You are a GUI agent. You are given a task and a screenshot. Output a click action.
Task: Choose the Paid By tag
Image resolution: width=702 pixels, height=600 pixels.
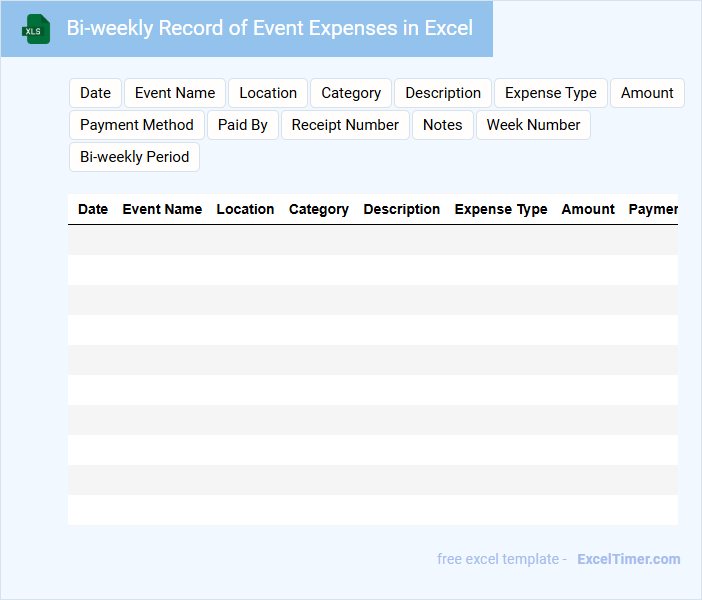coord(243,125)
